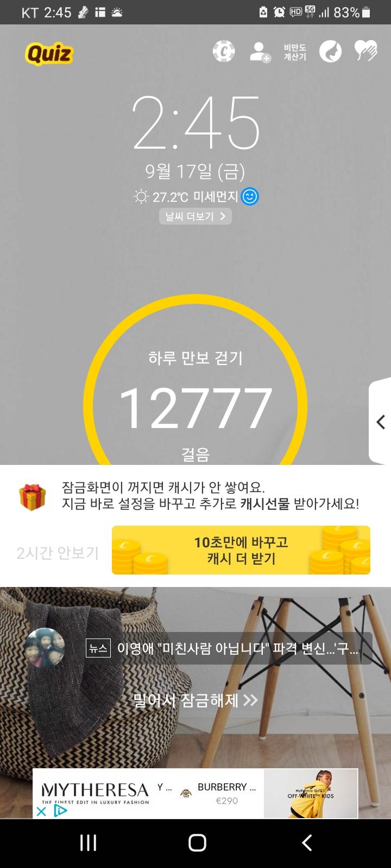The width and height of the screenshot is (391, 868).
Task: Open the 비만도 계산기 calculator
Action: tap(295, 52)
